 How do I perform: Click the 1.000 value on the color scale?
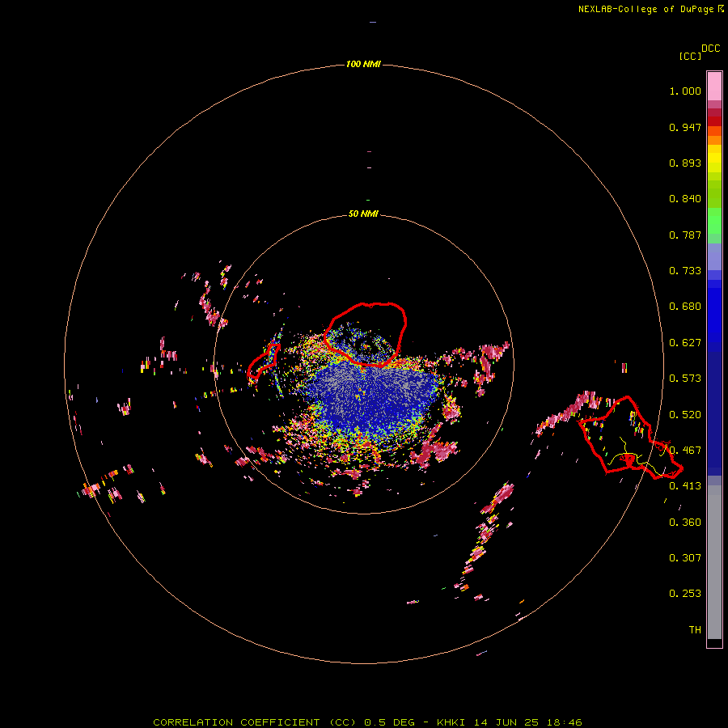point(685,91)
